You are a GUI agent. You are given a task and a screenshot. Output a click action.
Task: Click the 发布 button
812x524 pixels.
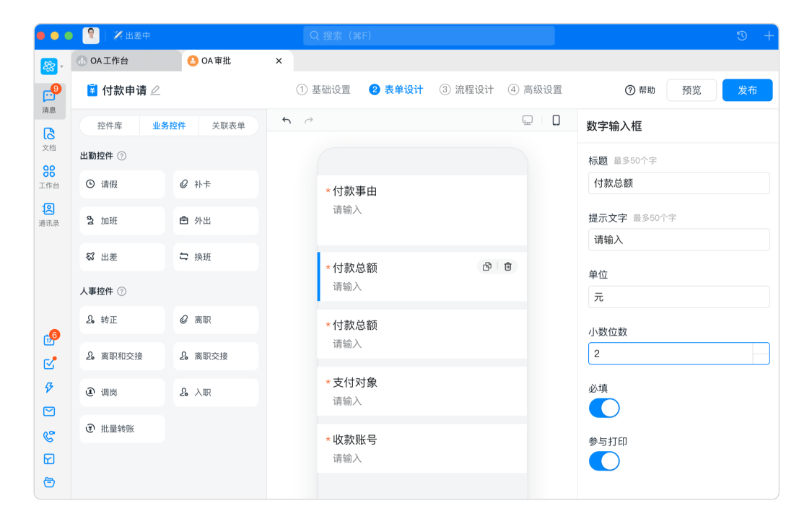747,90
